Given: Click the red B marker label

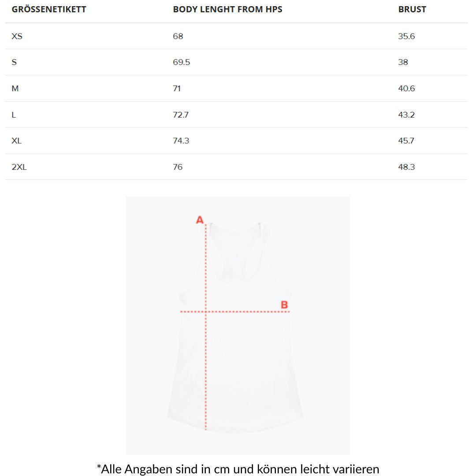Looking at the screenshot, I should click(284, 305).
